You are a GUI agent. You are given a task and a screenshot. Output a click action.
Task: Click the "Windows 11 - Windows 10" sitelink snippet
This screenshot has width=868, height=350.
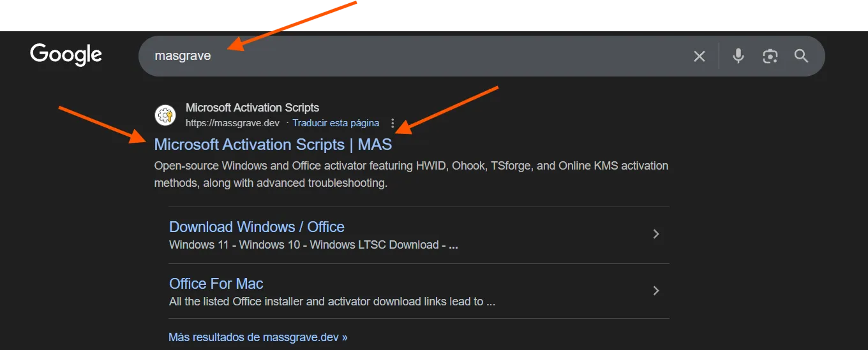[x=313, y=245]
